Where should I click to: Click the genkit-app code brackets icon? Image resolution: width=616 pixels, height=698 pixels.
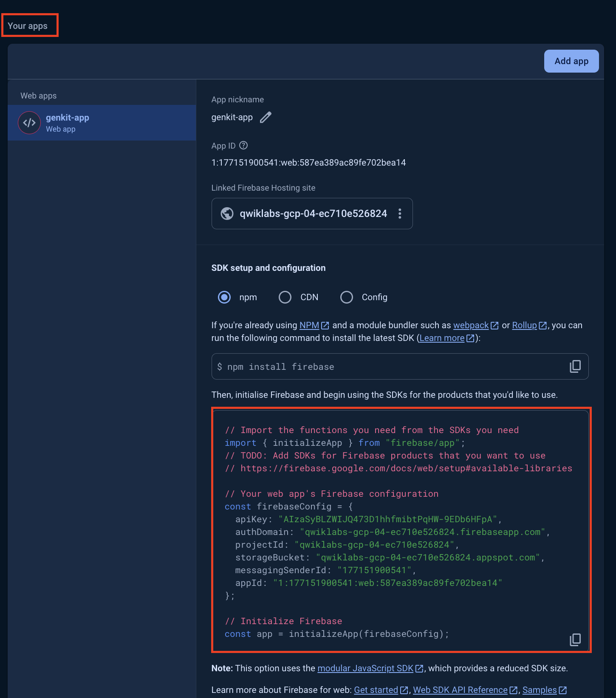(29, 123)
